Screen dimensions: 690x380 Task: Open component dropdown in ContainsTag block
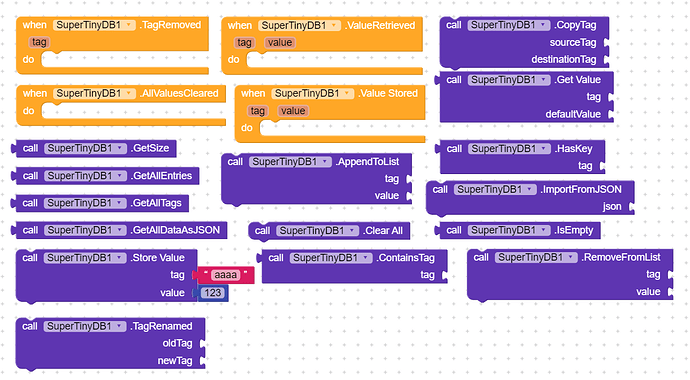click(331, 258)
